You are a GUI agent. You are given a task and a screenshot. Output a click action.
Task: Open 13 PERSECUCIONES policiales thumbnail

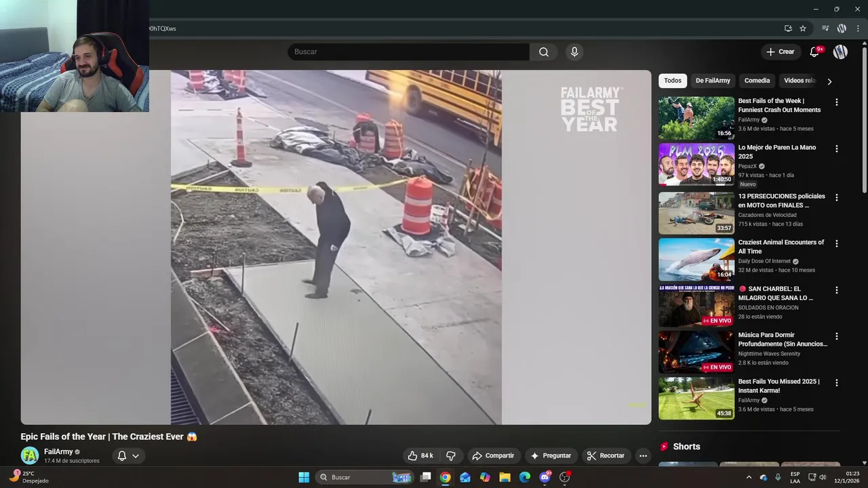tap(696, 213)
